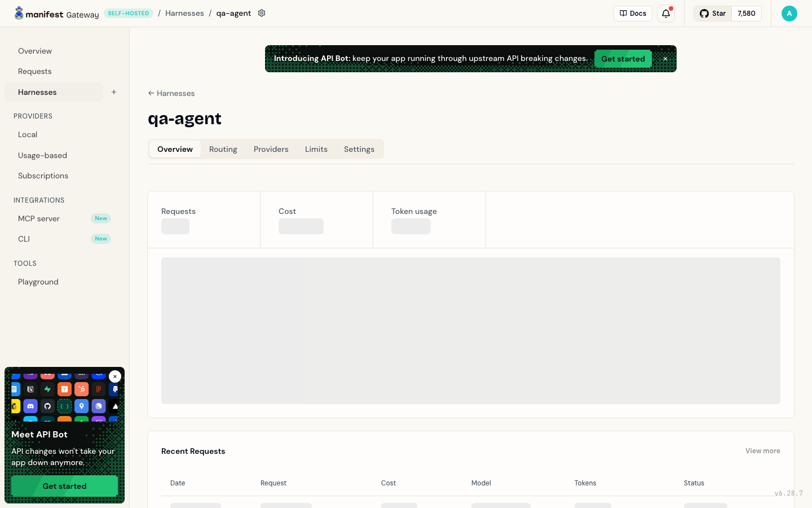Click the user avatar A

coord(789,14)
